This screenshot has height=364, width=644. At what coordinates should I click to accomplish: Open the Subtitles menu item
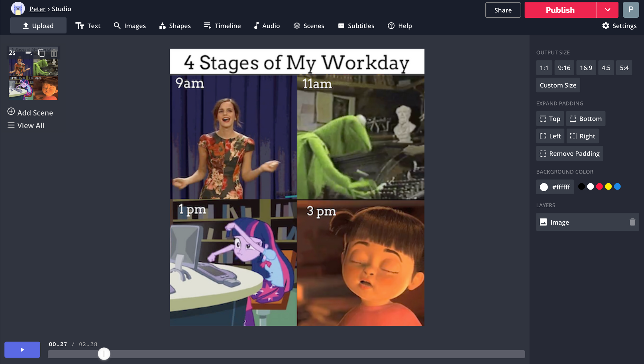point(356,26)
